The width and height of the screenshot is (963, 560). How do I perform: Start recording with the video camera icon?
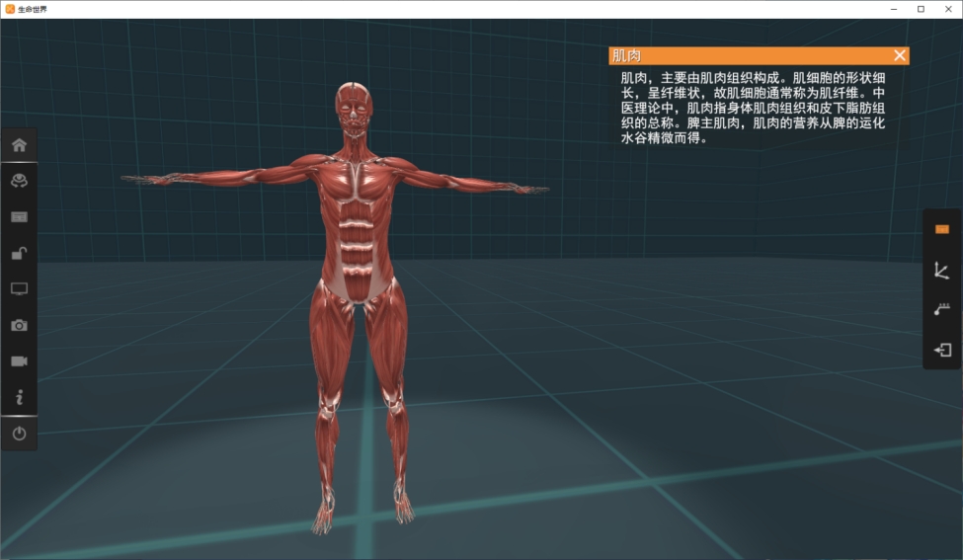19,360
